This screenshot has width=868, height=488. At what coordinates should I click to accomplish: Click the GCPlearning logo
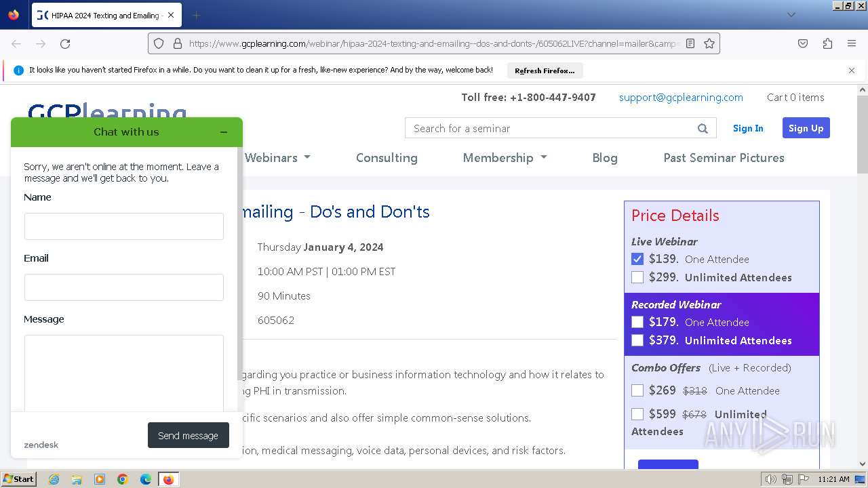(x=107, y=110)
